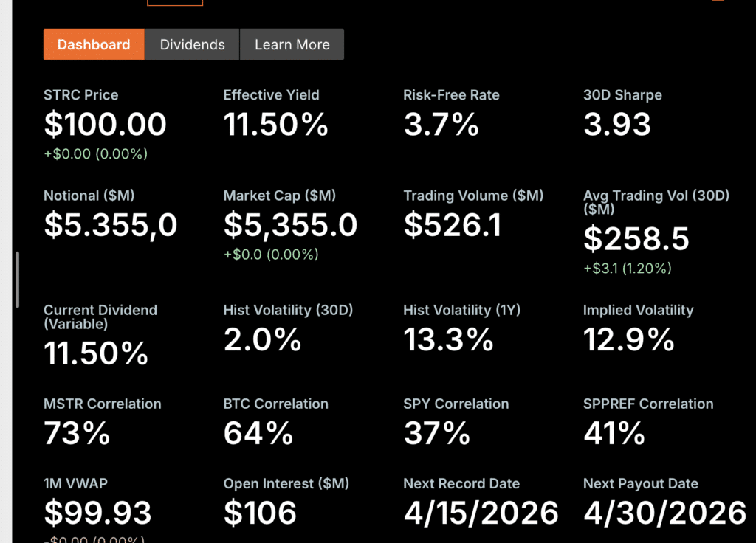
Task: Switch to the Dashboard tab
Action: 94,44
